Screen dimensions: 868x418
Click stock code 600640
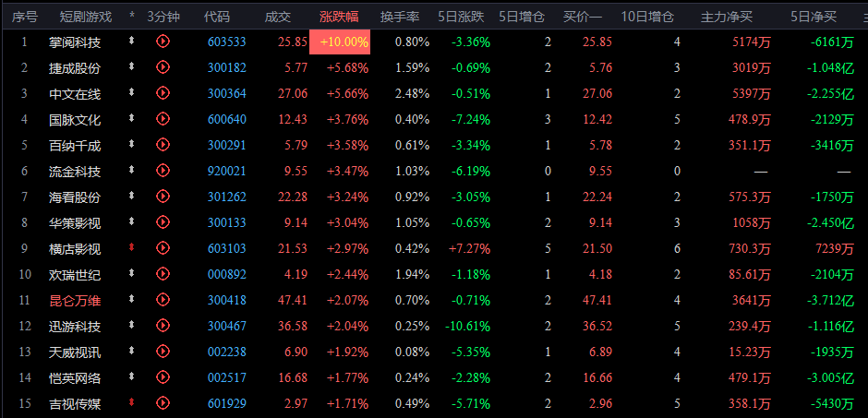227,119
